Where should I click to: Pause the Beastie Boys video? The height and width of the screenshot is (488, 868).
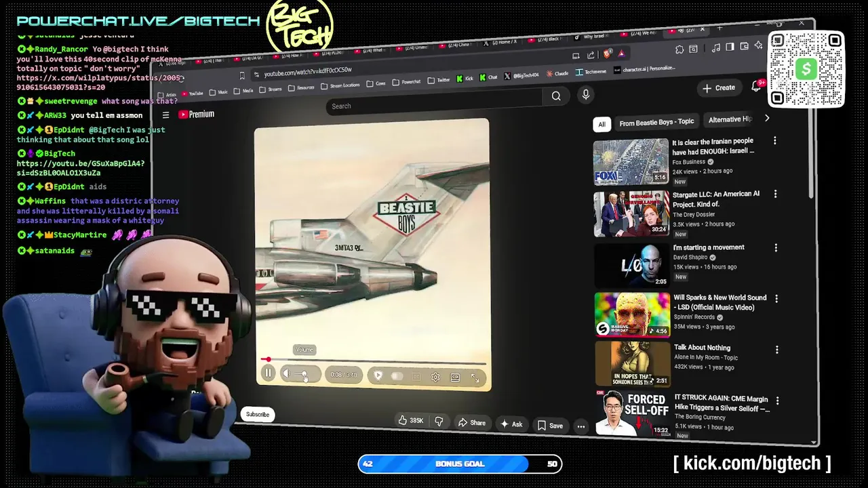point(268,373)
